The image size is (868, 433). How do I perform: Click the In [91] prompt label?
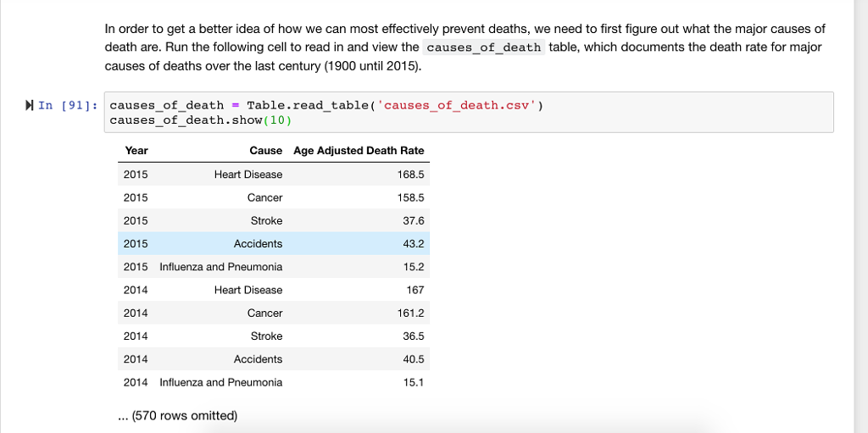68,105
